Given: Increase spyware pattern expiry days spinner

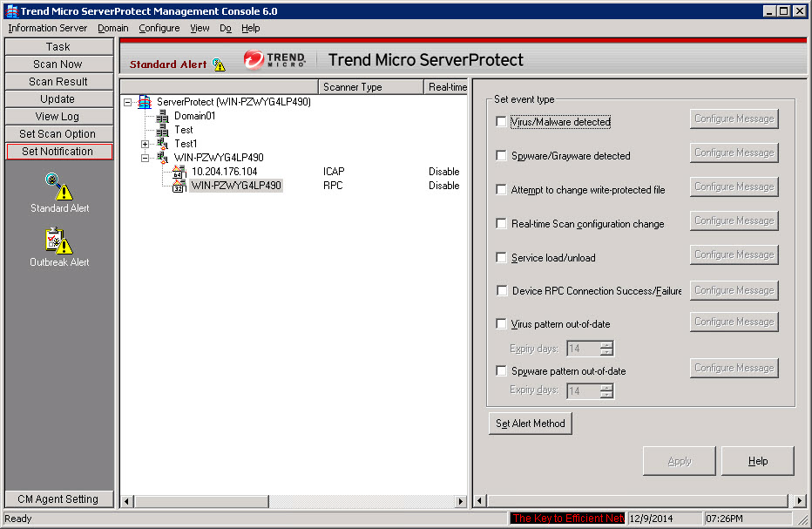Looking at the screenshot, I should 606,387.
